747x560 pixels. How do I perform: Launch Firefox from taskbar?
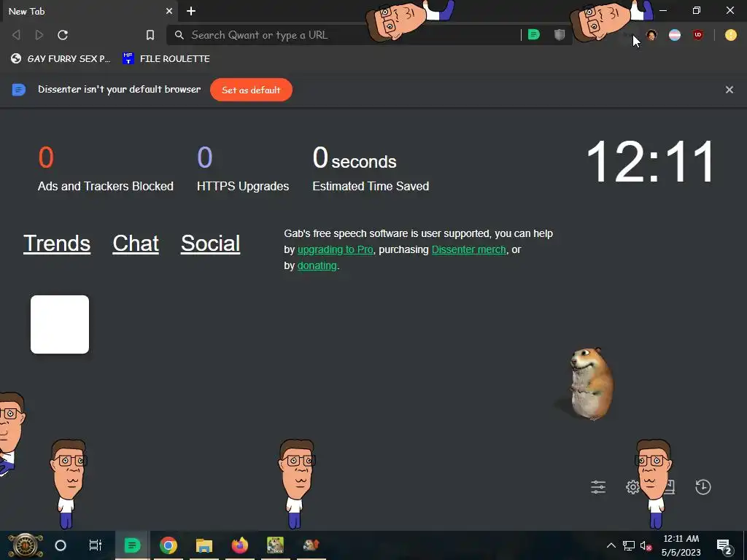pyautogui.click(x=239, y=545)
